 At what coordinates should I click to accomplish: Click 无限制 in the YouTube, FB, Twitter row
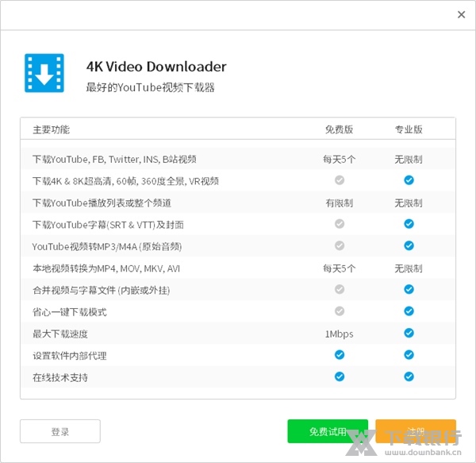point(409,159)
